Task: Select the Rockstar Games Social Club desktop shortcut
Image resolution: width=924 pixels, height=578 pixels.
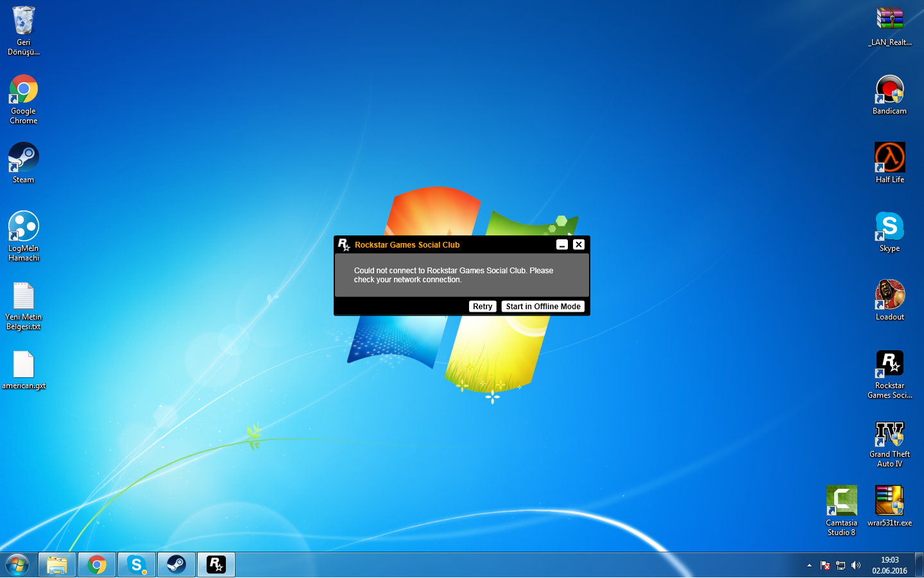Action: pos(890,375)
